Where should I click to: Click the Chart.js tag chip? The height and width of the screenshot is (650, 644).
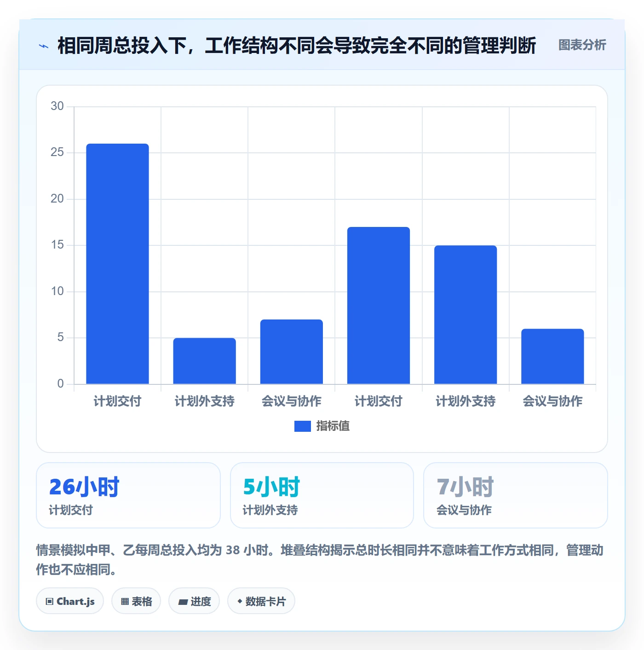tap(70, 601)
